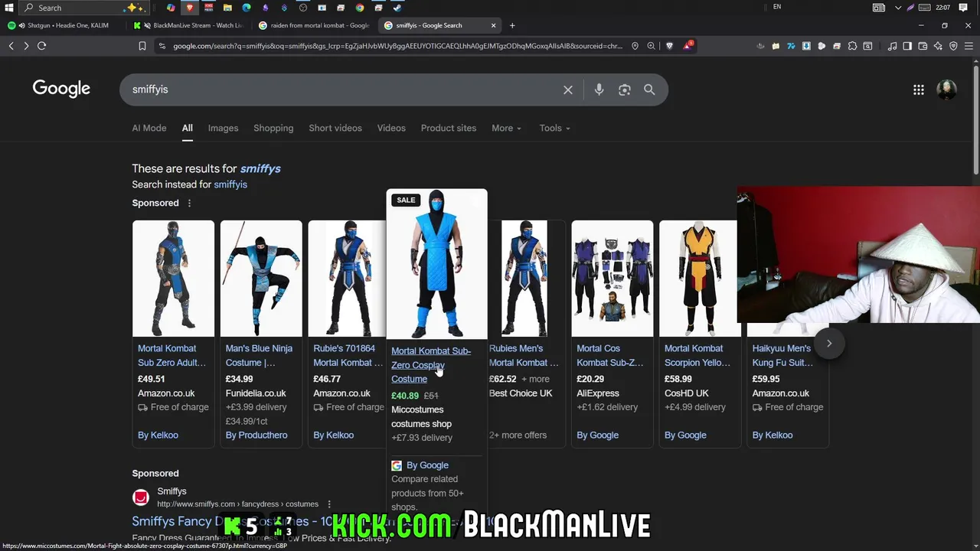The width and height of the screenshot is (980, 551).
Task: Switch to the raiden from mortal kombat tab
Action: click(x=314, y=25)
